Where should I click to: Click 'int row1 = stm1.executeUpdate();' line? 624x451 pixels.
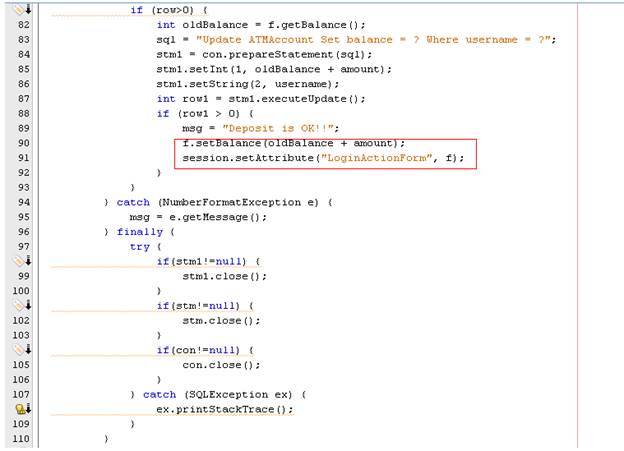[x=261, y=99]
